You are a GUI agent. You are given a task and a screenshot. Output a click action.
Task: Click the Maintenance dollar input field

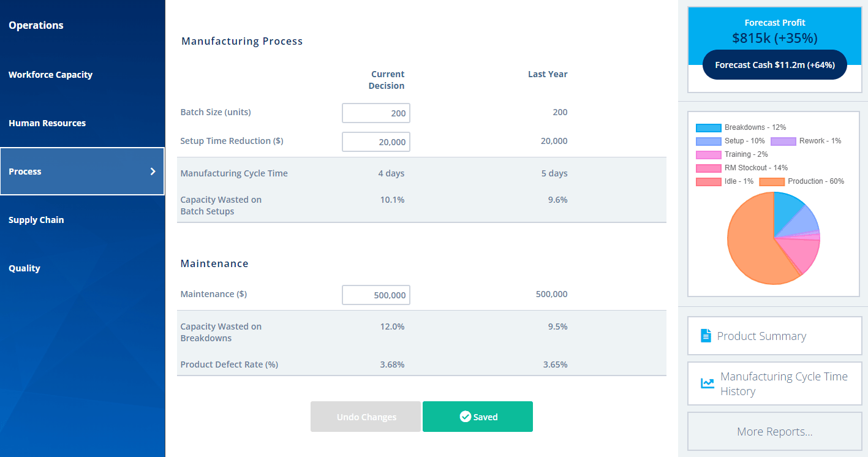376,295
